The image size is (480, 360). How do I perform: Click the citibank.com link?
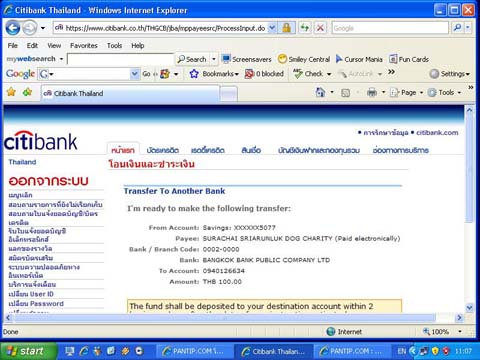437,133
